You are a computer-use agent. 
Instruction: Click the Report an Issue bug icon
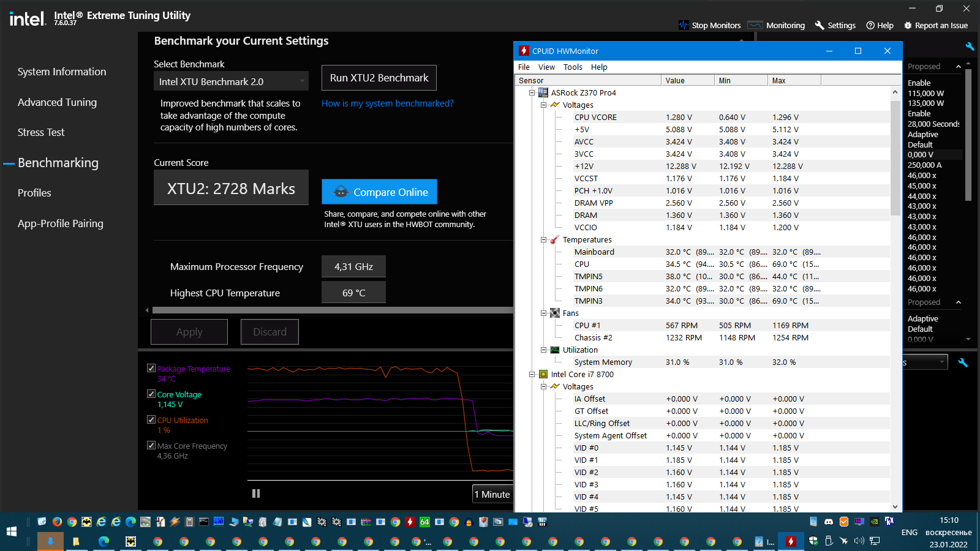[908, 25]
